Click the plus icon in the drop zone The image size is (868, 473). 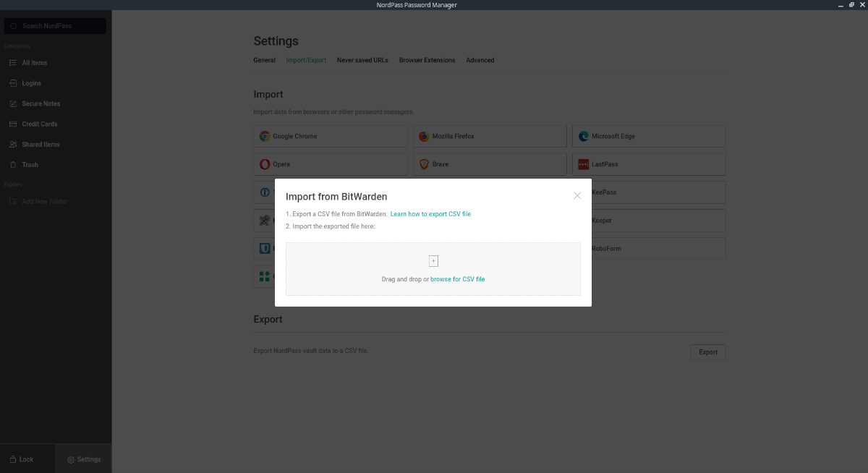coord(433,260)
